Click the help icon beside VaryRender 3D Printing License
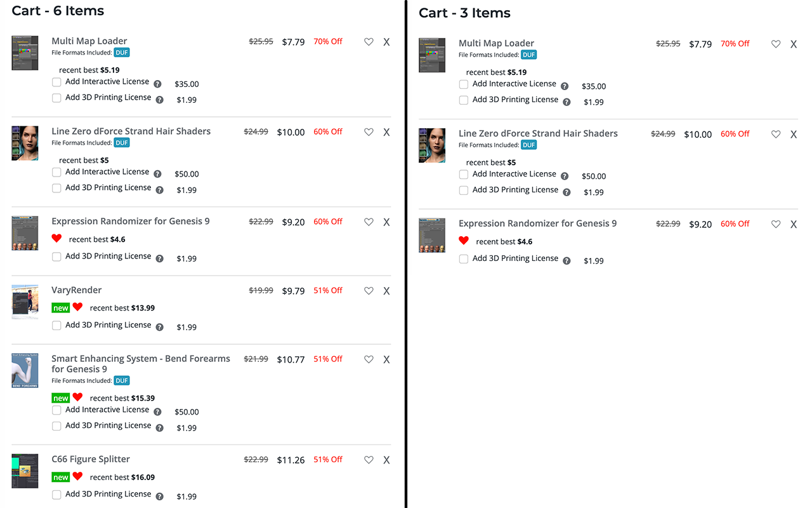The image size is (812, 508). (159, 328)
